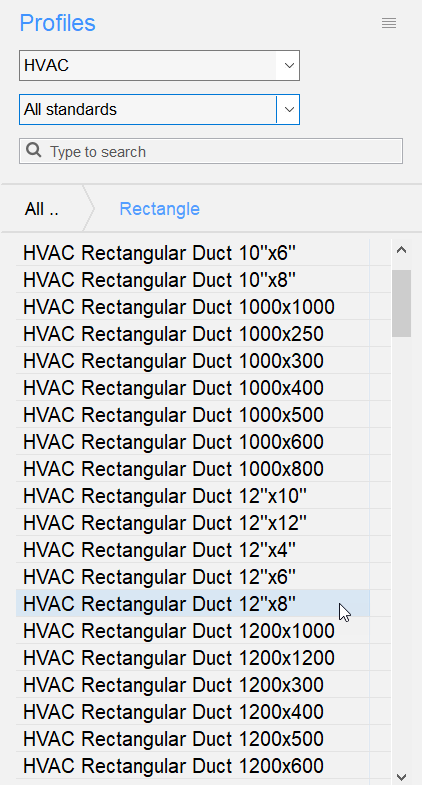Image resolution: width=422 pixels, height=785 pixels.
Task: Open the All standards dropdown
Action: pyautogui.click(x=288, y=109)
